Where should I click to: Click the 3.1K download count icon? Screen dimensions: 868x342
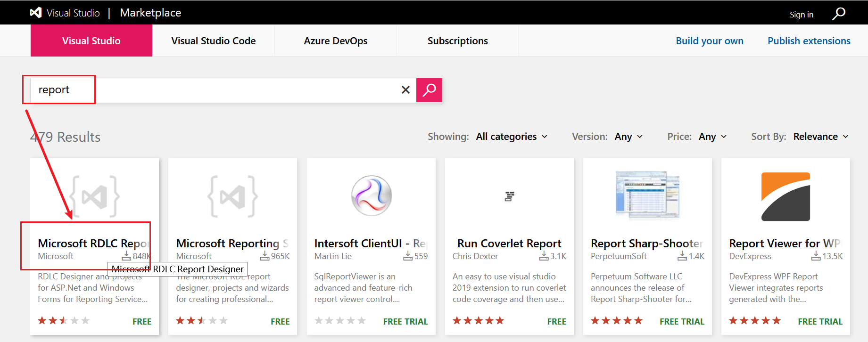point(544,256)
